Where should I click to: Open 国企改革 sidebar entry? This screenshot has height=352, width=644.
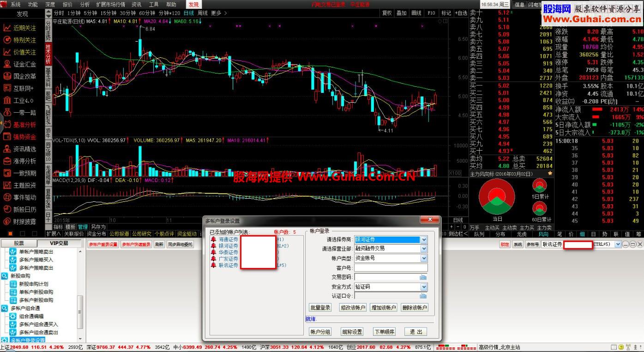[19, 76]
